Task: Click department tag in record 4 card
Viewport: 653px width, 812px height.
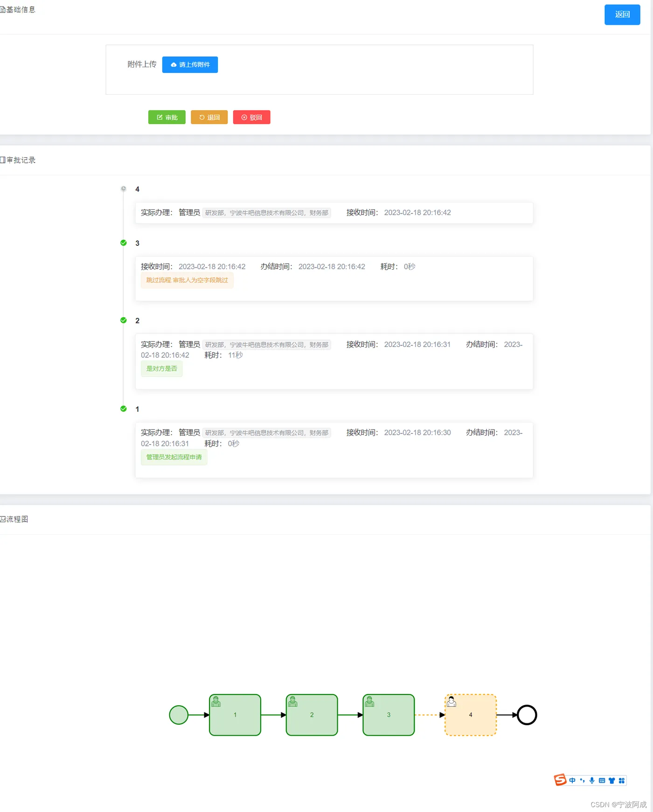Action: [x=267, y=213]
